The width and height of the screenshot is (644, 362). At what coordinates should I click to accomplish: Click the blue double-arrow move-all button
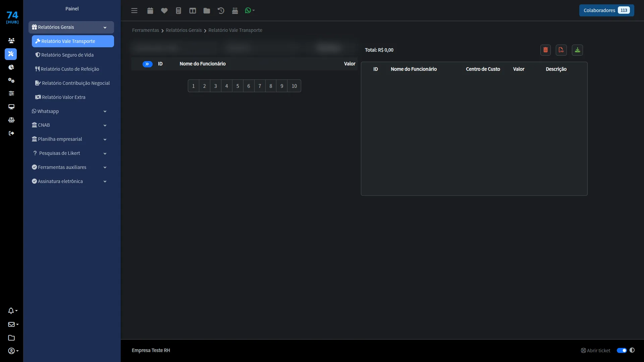click(147, 64)
